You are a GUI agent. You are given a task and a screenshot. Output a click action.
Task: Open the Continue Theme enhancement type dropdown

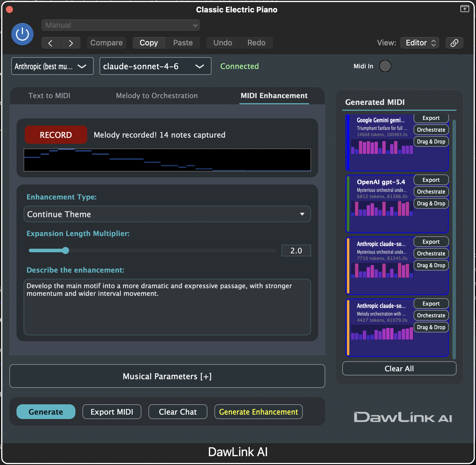coord(167,214)
